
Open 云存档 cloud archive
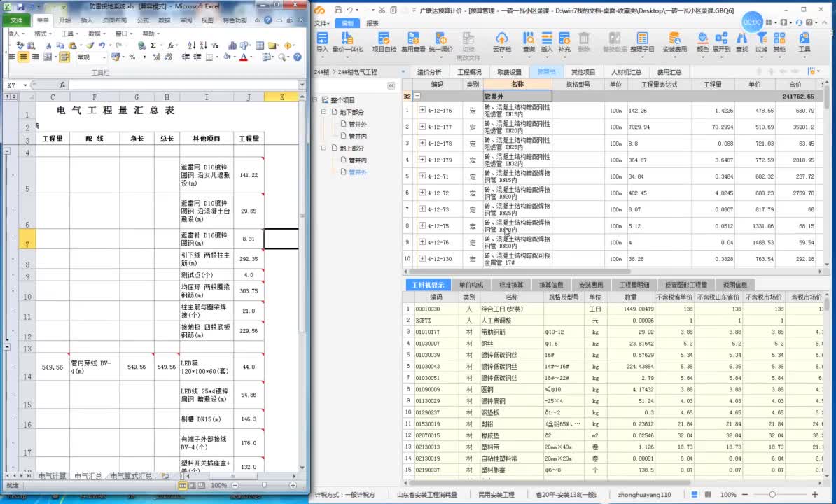click(x=501, y=43)
